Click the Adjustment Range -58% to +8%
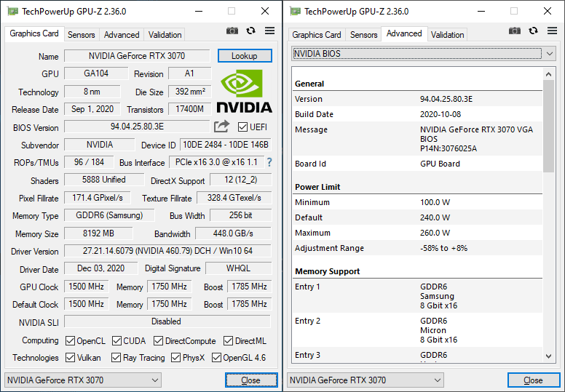Image resolution: width=565 pixels, height=392 pixels. (443, 248)
